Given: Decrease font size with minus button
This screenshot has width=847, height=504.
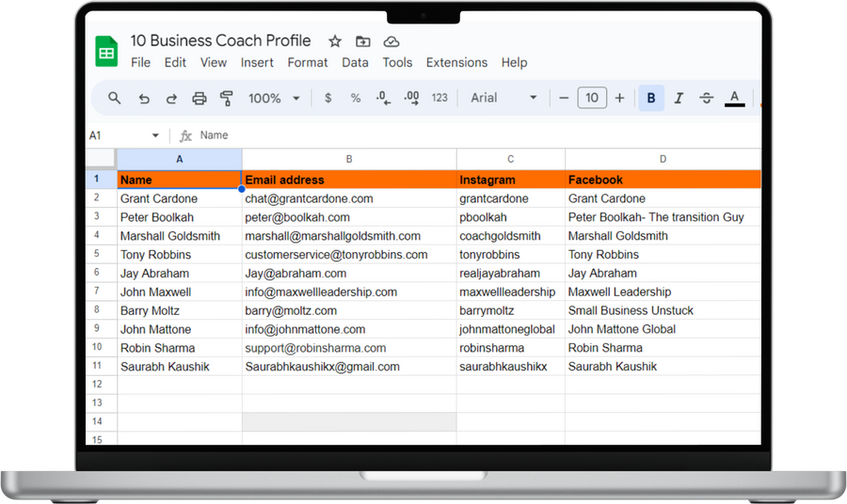Looking at the screenshot, I should [x=564, y=98].
